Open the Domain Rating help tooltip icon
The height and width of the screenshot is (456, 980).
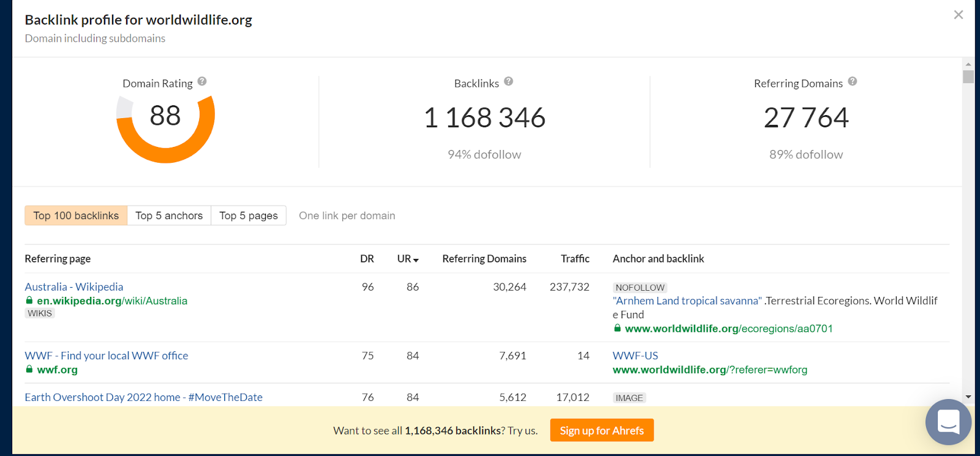[202, 81]
